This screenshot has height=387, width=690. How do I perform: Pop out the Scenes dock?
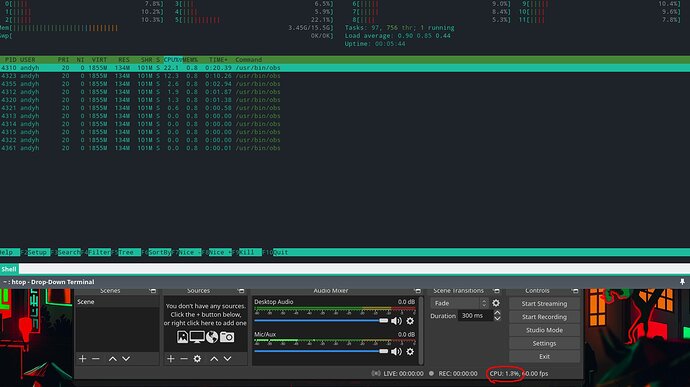pos(153,291)
